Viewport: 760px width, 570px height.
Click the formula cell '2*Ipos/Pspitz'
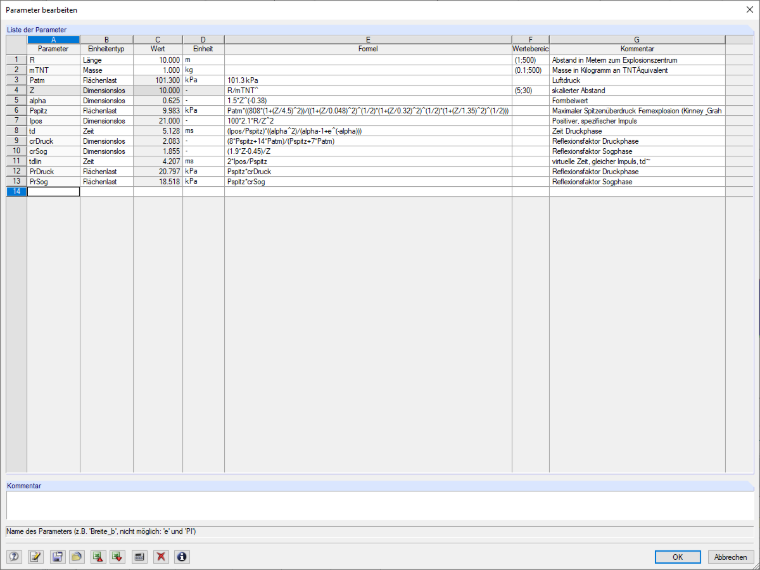(x=368, y=161)
